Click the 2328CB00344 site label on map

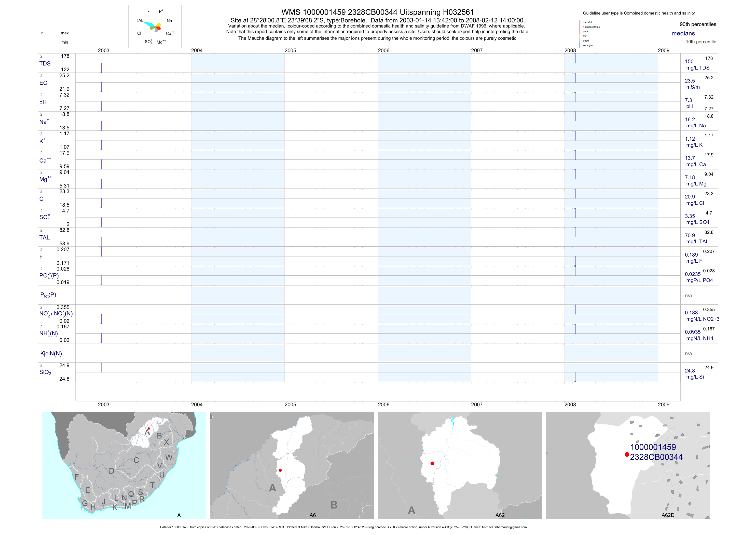tap(656, 457)
